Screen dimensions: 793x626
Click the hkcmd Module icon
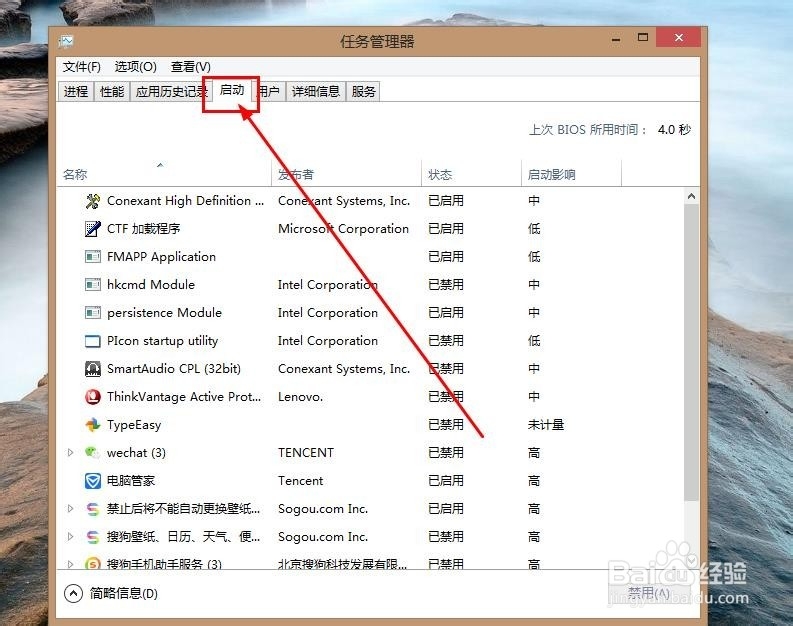point(93,285)
